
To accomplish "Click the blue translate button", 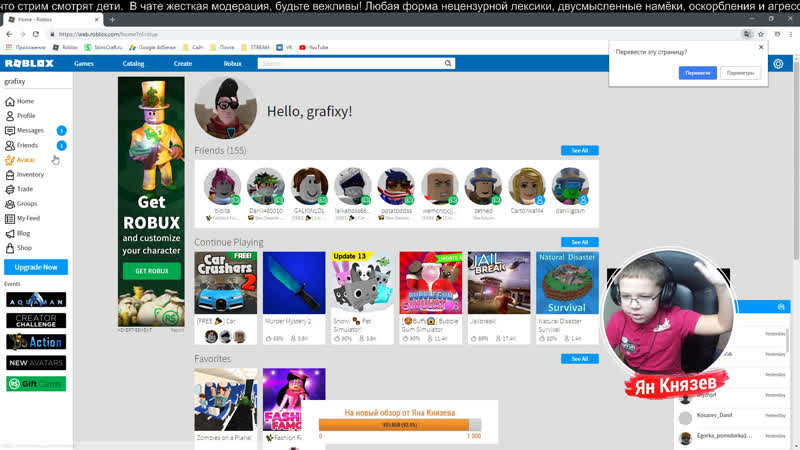I will [697, 73].
